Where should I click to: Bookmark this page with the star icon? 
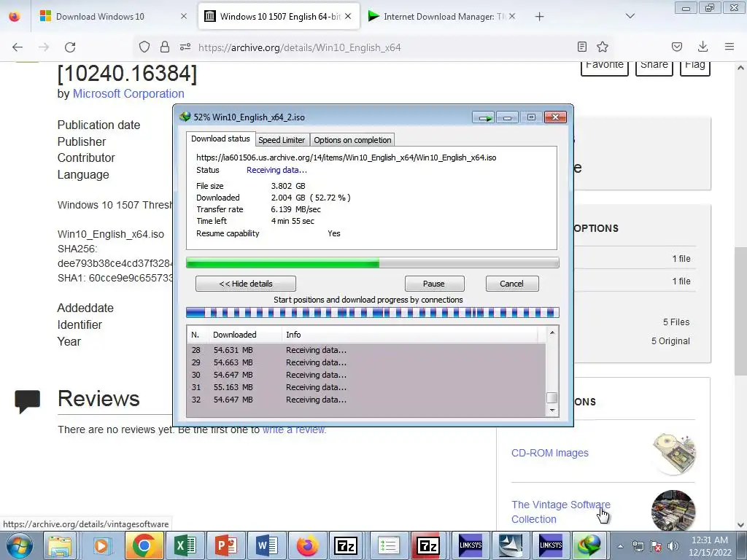603,47
